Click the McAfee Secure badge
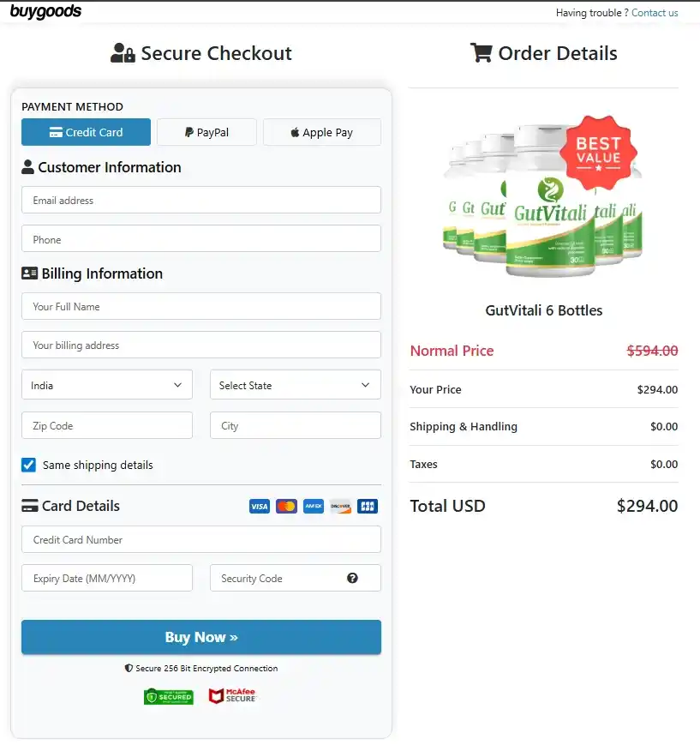Image resolution: width=700 pixels, height=745 pixels. (231, 696)
